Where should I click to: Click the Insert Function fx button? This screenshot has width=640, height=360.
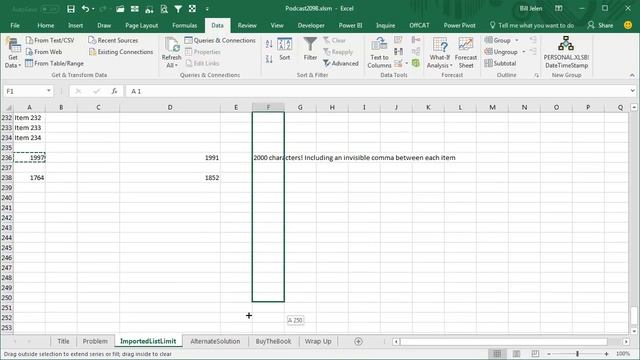pos(114,91)
